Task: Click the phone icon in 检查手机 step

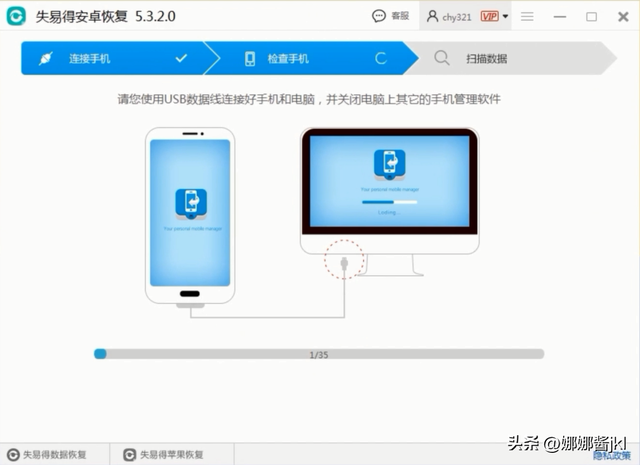Action: coord(250,59)
